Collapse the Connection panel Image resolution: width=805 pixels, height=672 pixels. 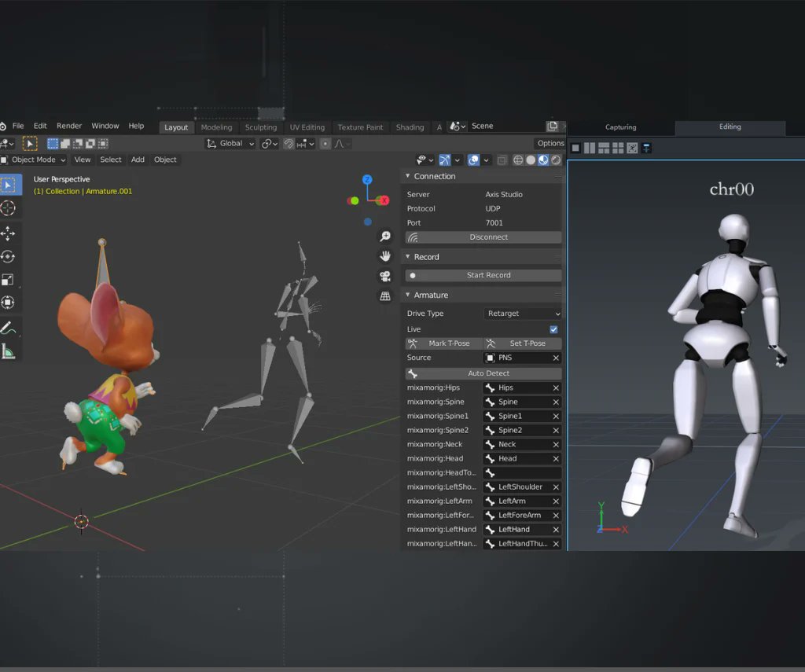click(x=408, y=176)
